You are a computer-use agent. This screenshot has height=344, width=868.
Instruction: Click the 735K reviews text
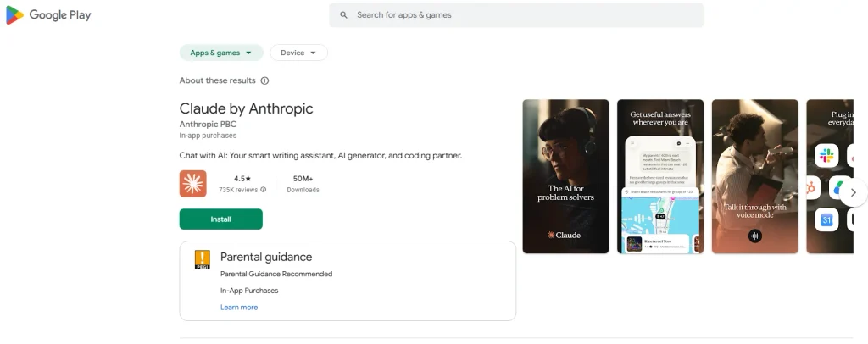[x=238, y=190]
